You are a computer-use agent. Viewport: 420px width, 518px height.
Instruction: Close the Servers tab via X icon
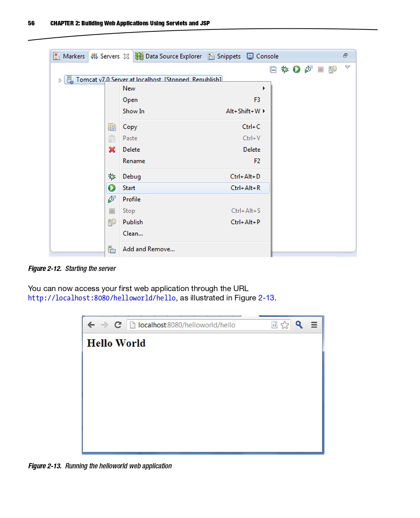(126, 56)
